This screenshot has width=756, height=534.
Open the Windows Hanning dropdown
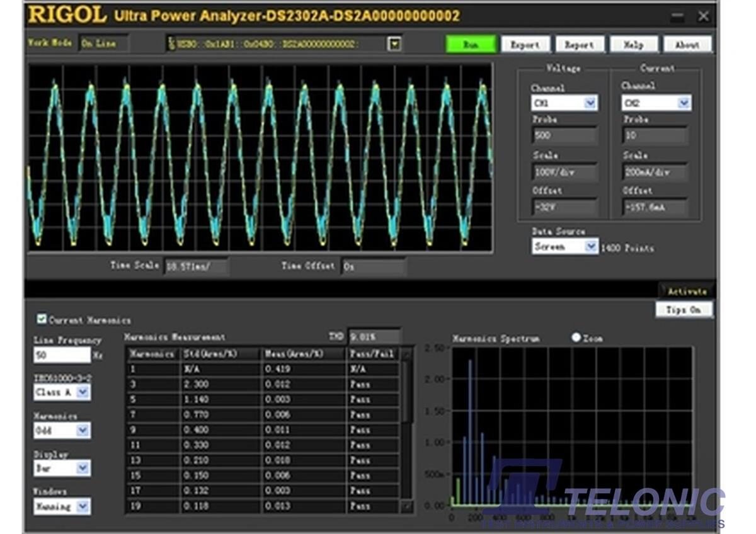[x=83, y=506]
